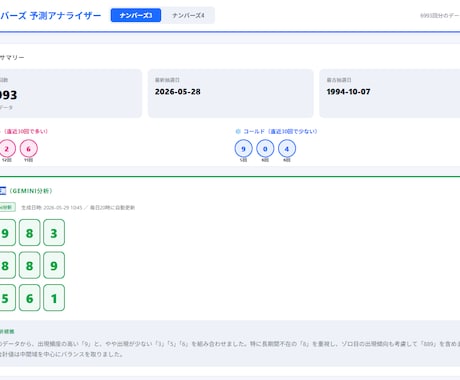Click the green analysis rationale heading
This screenshot has height=380, width=460.
(x=7, y=332)
